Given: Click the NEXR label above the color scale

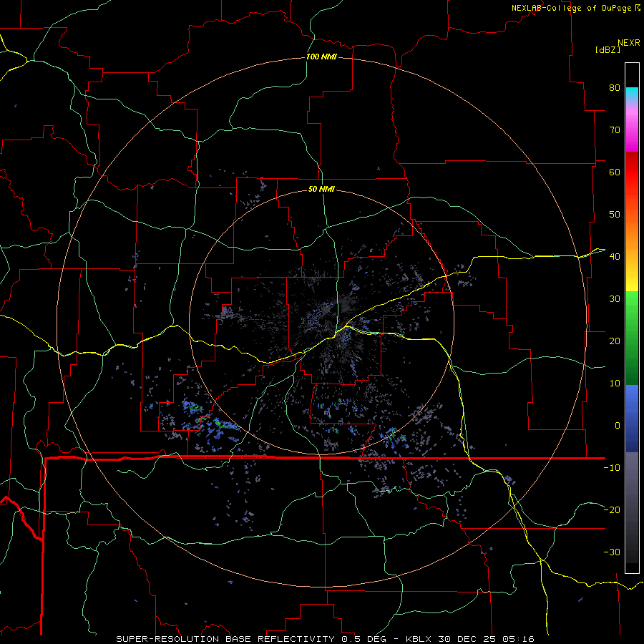Looking at the screenshot, I should coord(629,43).
